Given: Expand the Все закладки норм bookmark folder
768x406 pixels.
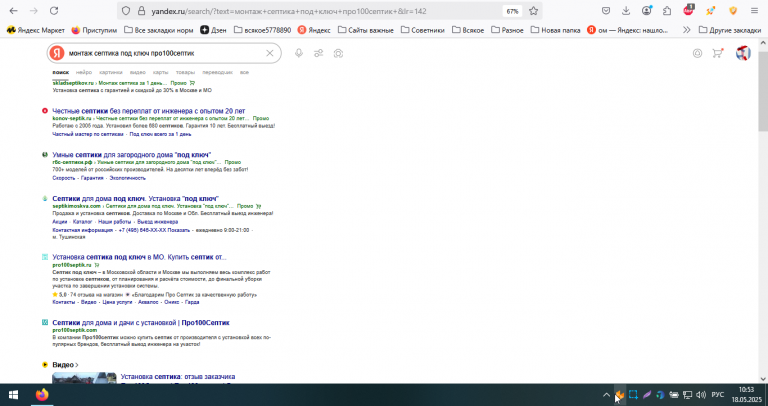Looking at the screenshot, I should click(159, 30).
